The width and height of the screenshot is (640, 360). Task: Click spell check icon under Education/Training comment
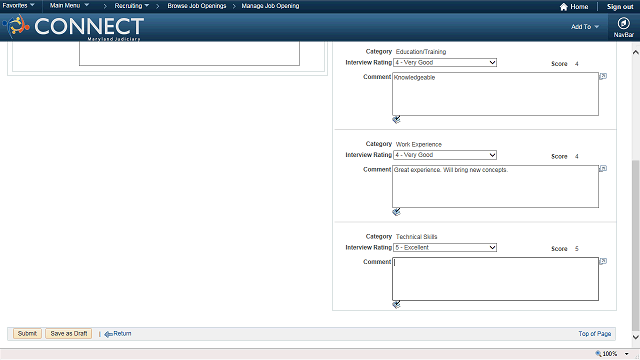(x=396, y=120)
